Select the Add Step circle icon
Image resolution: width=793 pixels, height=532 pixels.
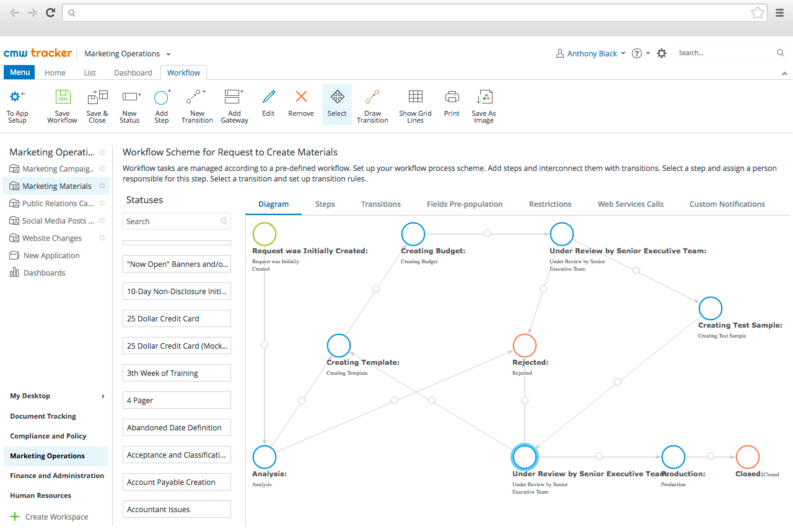pyautogui.click(x=162, y=97)
